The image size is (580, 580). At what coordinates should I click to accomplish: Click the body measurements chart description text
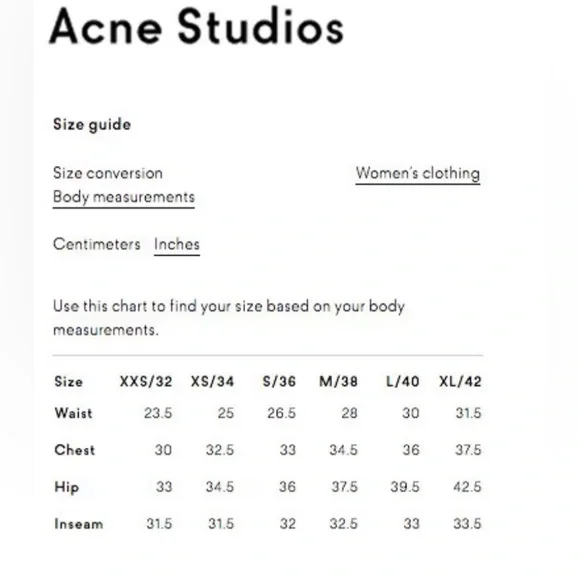pyautogui.click(x=229, y=318)
